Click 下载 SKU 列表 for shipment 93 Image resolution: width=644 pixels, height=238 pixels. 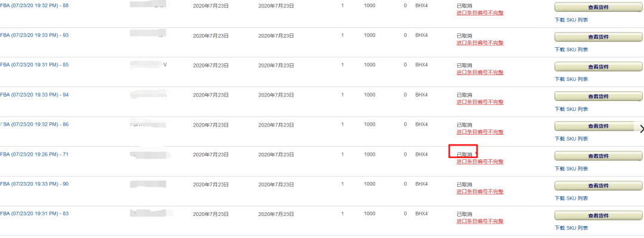pos(571,50)
